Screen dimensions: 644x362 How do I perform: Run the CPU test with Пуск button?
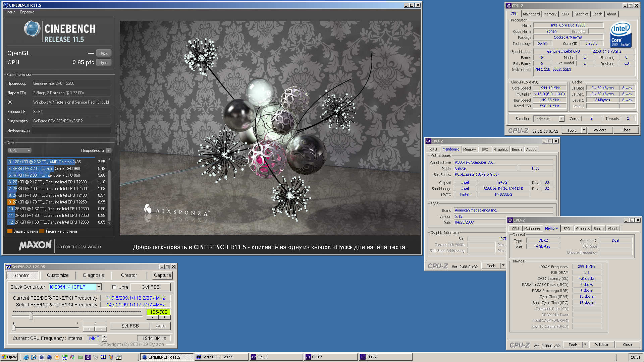tap(104, 63)
